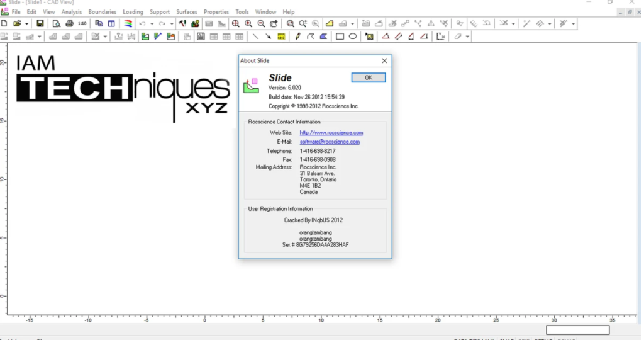Click the Copy icon in toolbar
The image size is (644, 340).
point(99,23)
